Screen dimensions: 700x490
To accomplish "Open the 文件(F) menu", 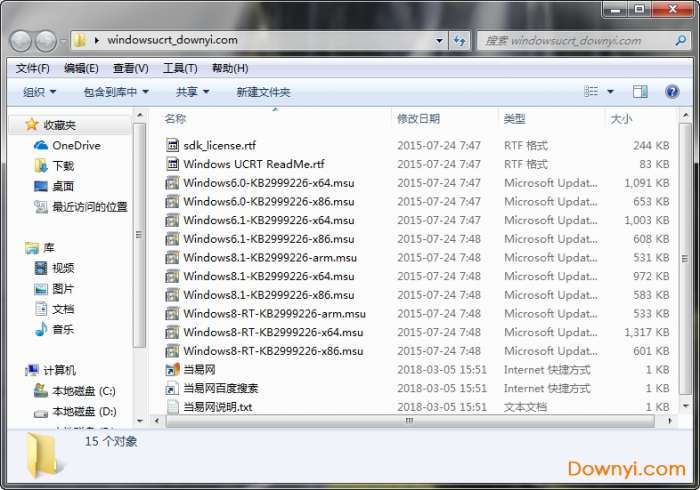I will pos(33,68).
